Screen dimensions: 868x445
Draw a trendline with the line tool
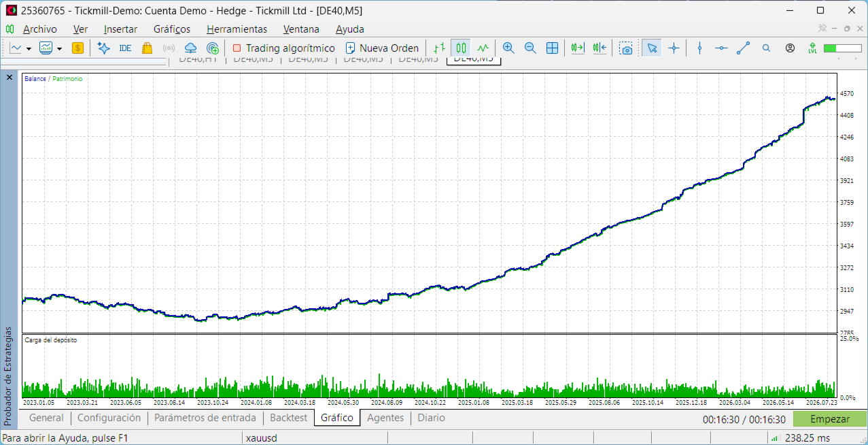pos(744,48)
